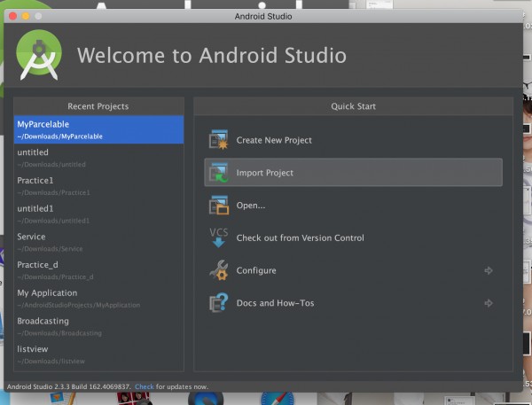Click the Open folder icon
The width and height of the screenshot is (532, 405).
(218, 205)
